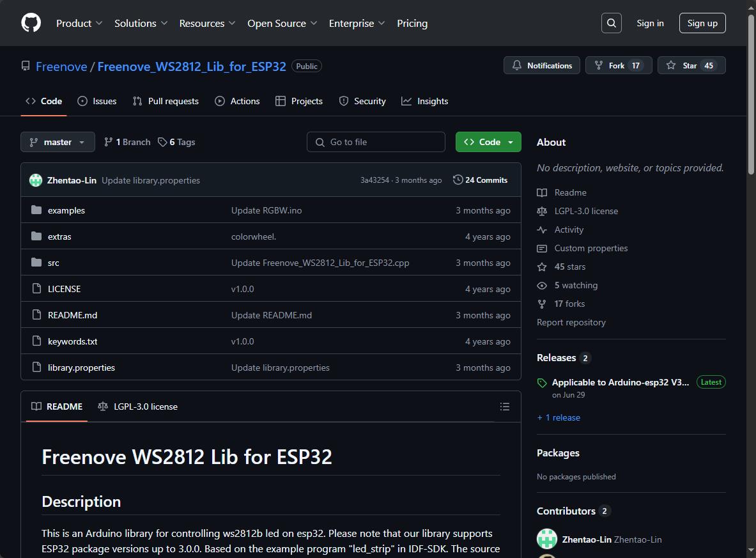Click the pulse icon next to Activity

point(542,229)
